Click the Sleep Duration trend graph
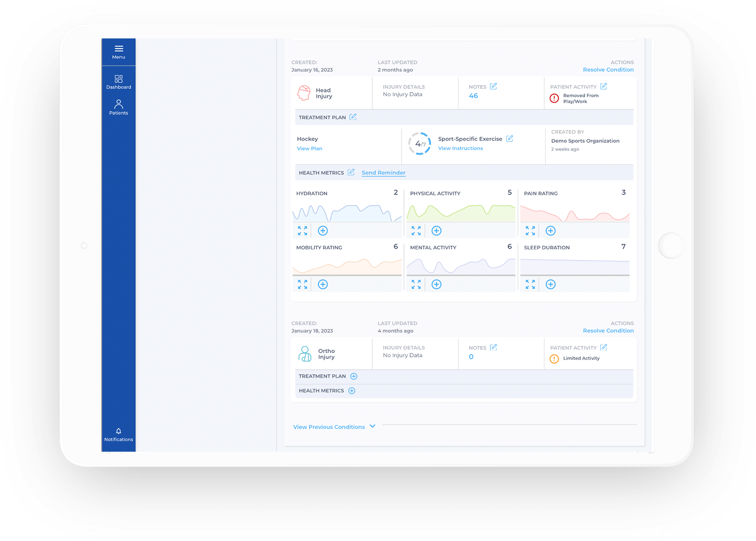Screen dimensions: 756x541 point(575,267)
